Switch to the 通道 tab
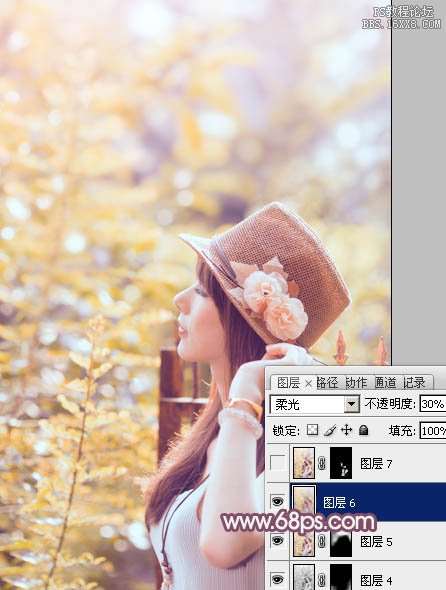 pos(385,383)
